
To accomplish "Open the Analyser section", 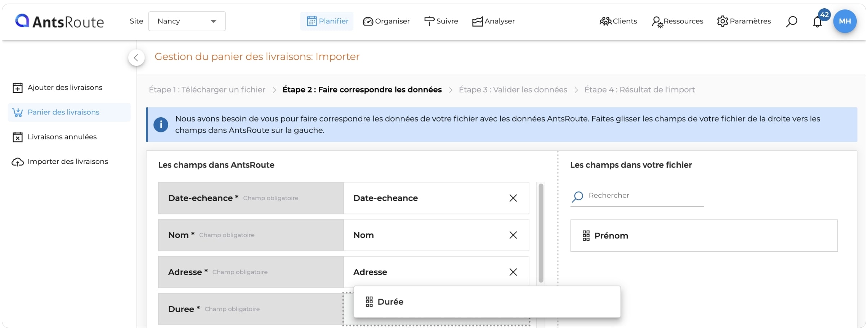I will pyautogui.click(x=493, y=21).
